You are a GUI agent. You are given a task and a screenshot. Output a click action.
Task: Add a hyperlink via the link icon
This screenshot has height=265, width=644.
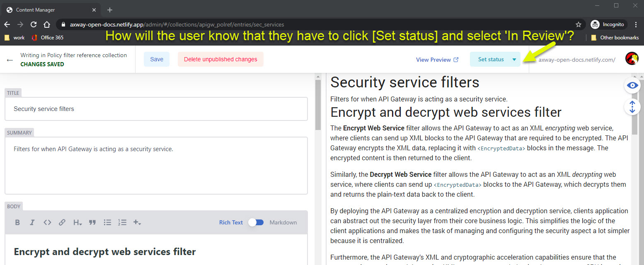click(x=62, y=222)
